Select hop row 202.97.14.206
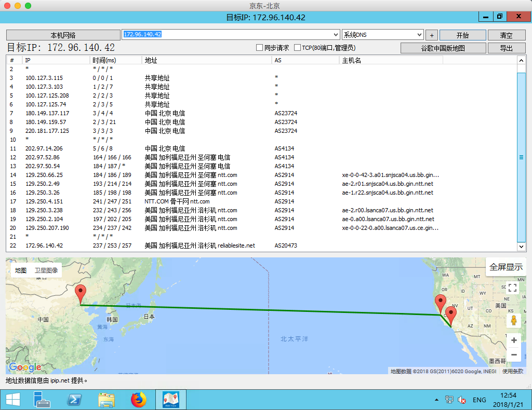This screenshot has height=410, width=532. (x=262, y=148)
